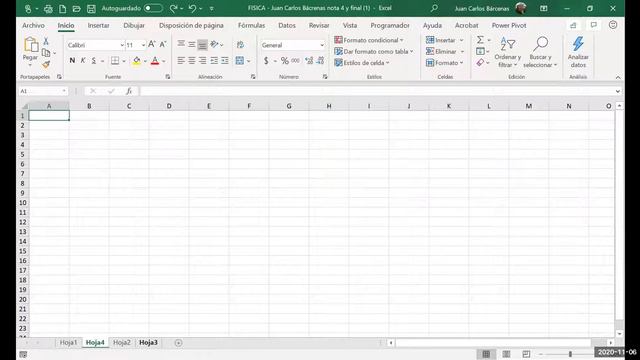The width and height of the screenshot is (640, 360).
Task: Toggle bottom vertical alignment button
Action: [x=202, y=44]
